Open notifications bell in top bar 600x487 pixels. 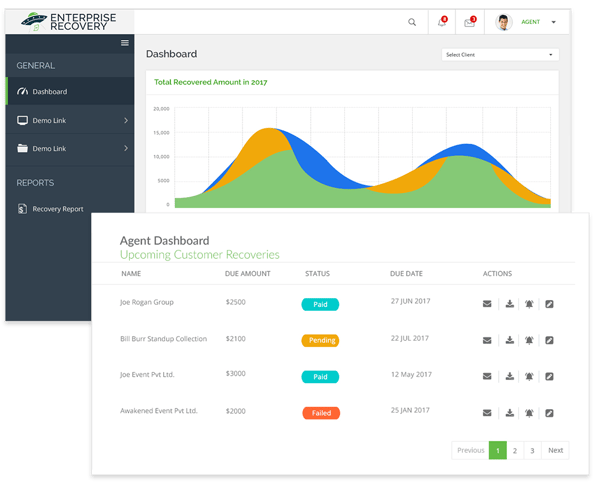click(x=442, y=22)
